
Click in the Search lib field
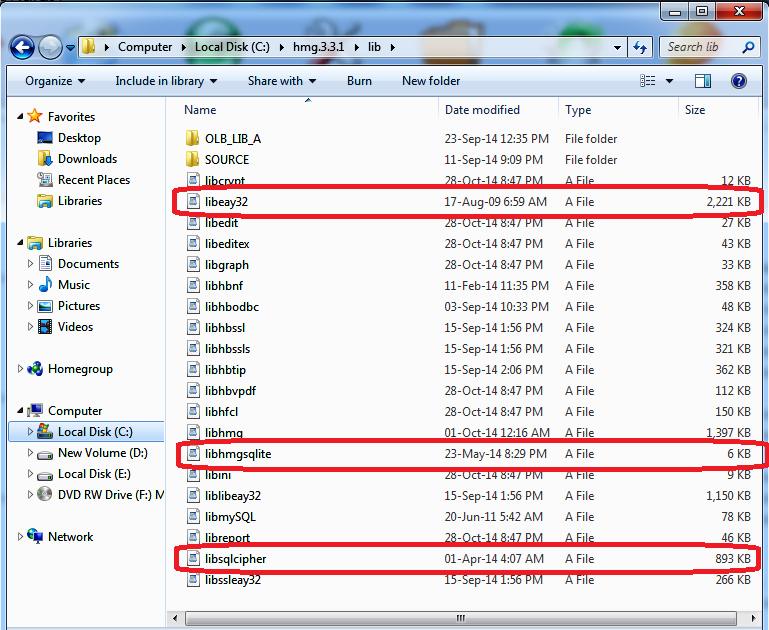[x=698, y=47]
